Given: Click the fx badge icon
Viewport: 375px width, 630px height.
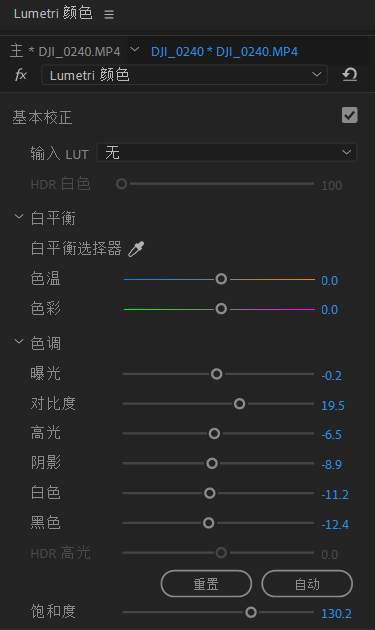Looking at the screenshot, I should 20,75.
